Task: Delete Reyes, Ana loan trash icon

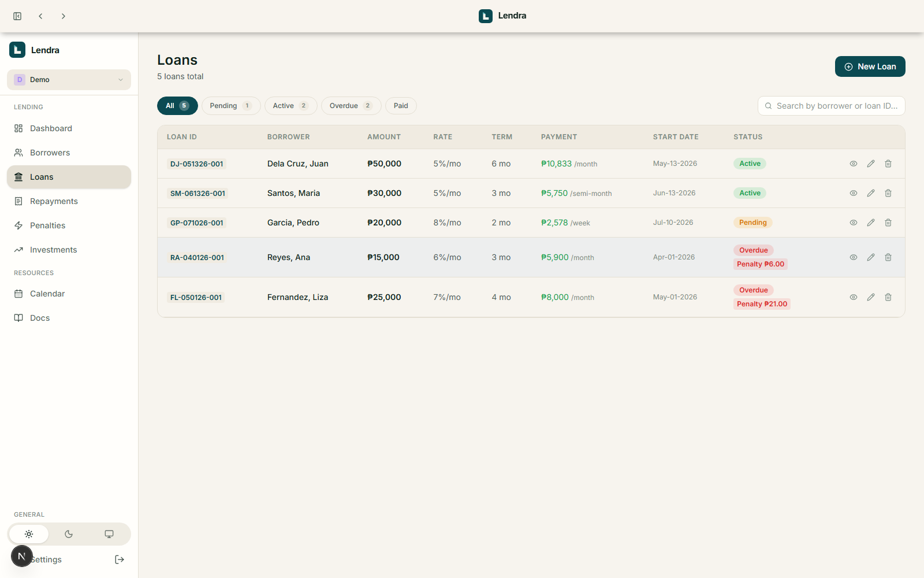Action: (x=888, y=257)
